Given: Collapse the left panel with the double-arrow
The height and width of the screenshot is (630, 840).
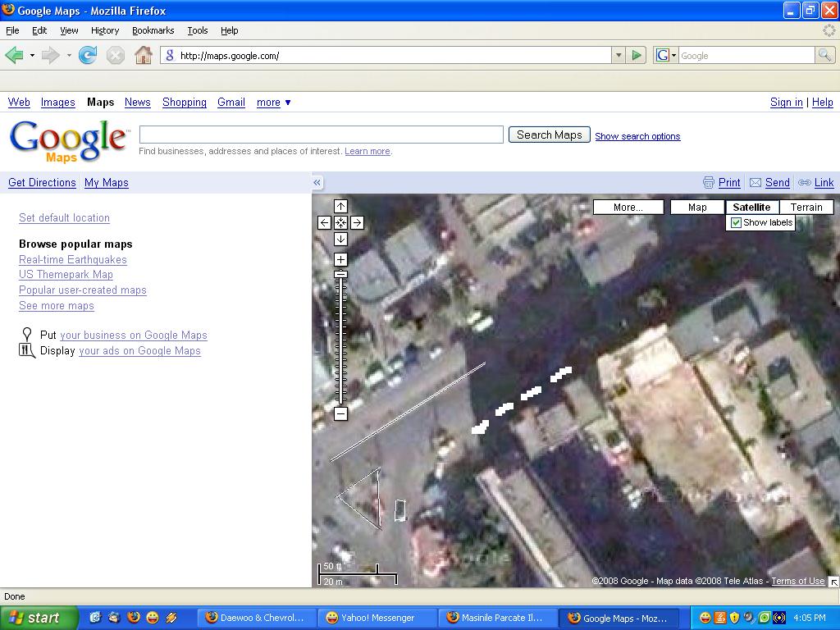Looking at the screenshot, I should coord(317,183).
